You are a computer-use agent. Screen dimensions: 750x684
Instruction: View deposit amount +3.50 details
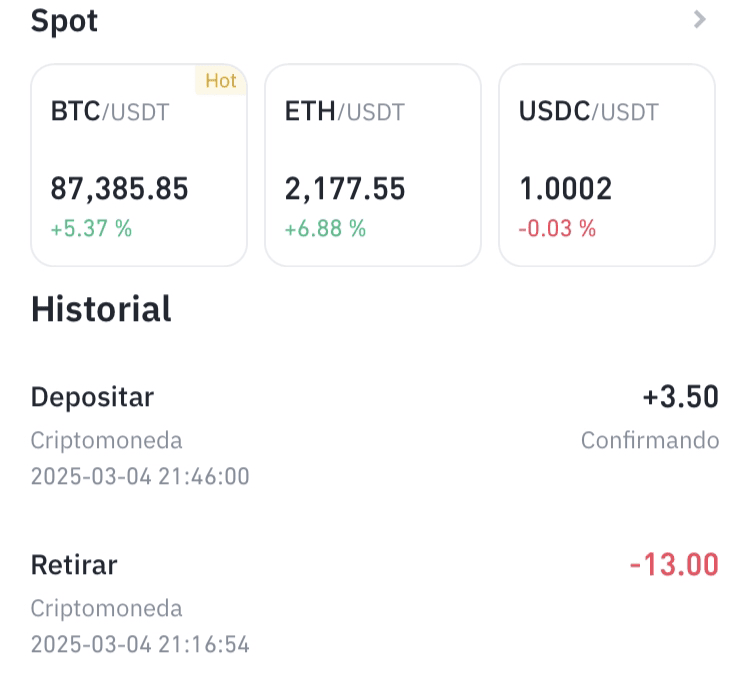(681, 397)
